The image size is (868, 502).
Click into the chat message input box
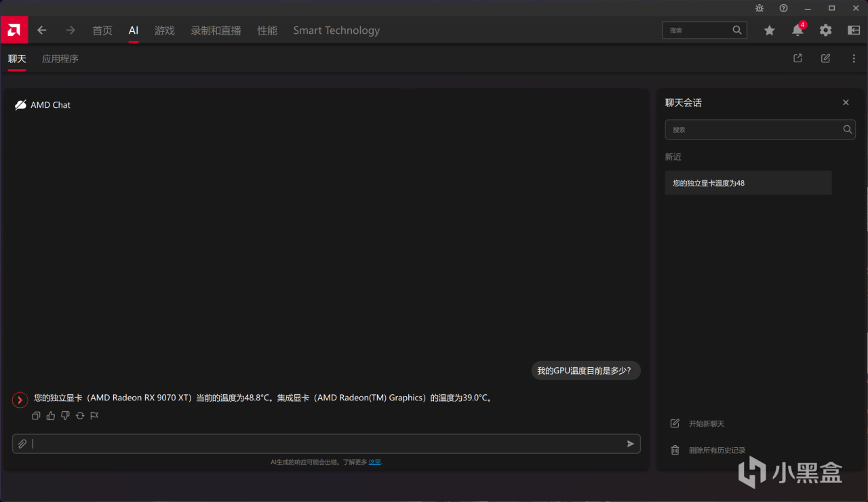[326, 444]
